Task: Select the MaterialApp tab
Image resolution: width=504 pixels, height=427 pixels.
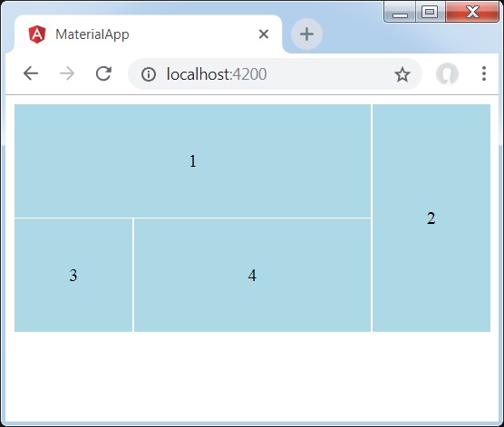Action: click(148, 34)
